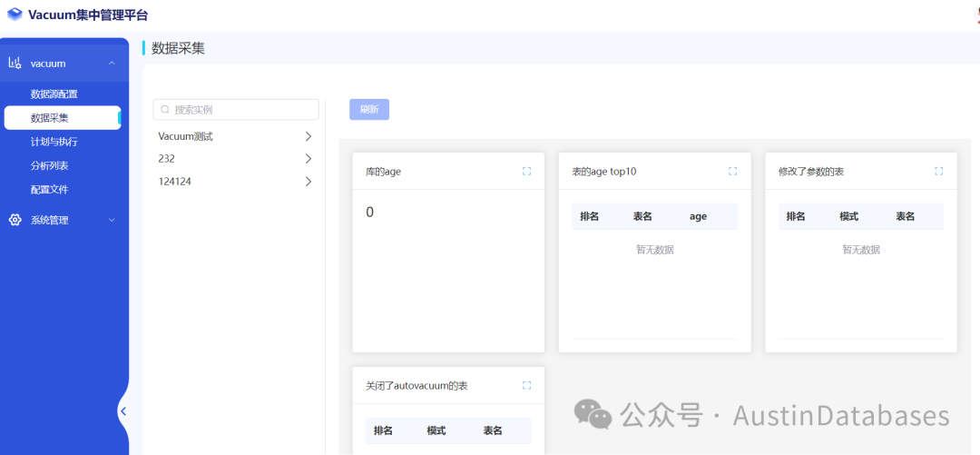This screenshot has width=980, height=455.
Task: Click 表名 header in 修改了参数的表 table
Action: click(905, 216)
